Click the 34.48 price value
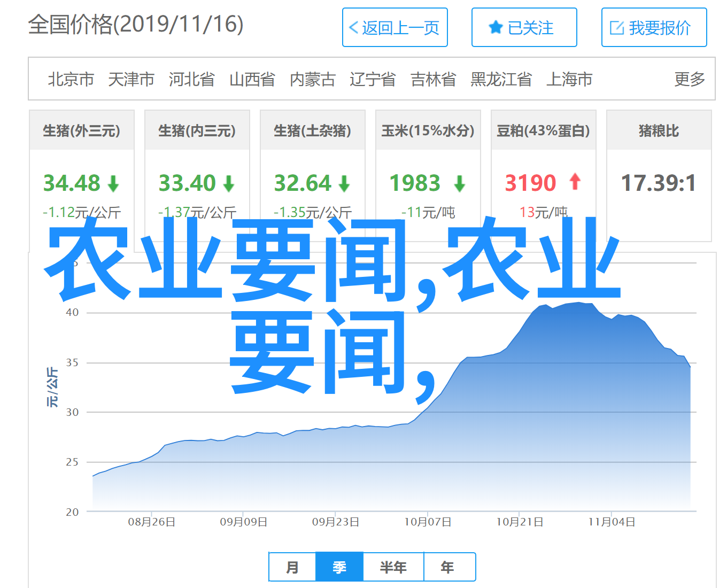Screen dimensions: 727x588 click(72, 183)
